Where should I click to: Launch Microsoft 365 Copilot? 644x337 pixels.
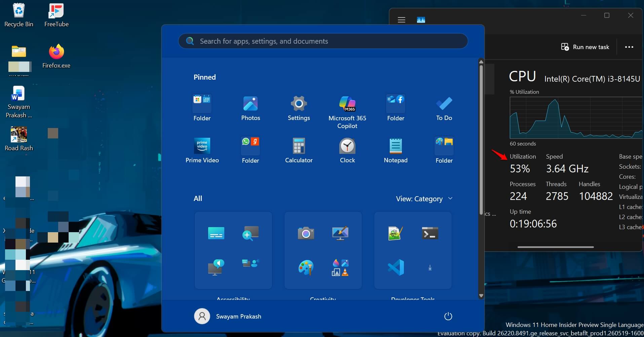tap(347, 112)
